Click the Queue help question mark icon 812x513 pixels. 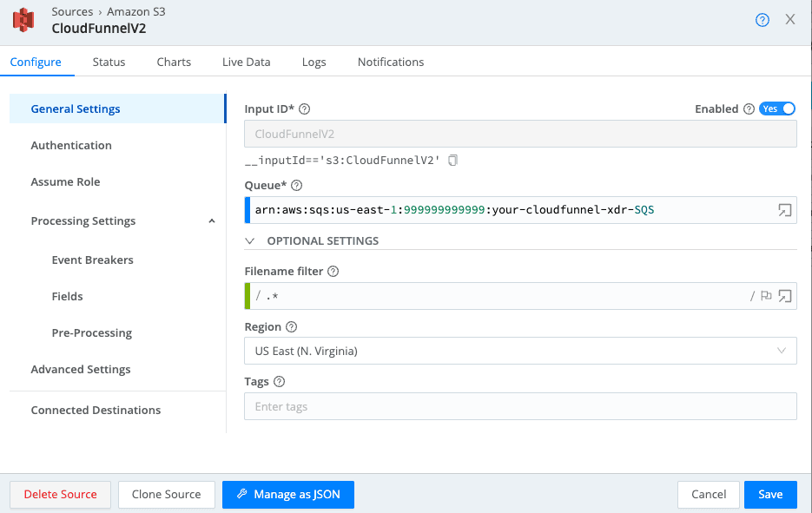pyautogui.click(x=295, y=185)
